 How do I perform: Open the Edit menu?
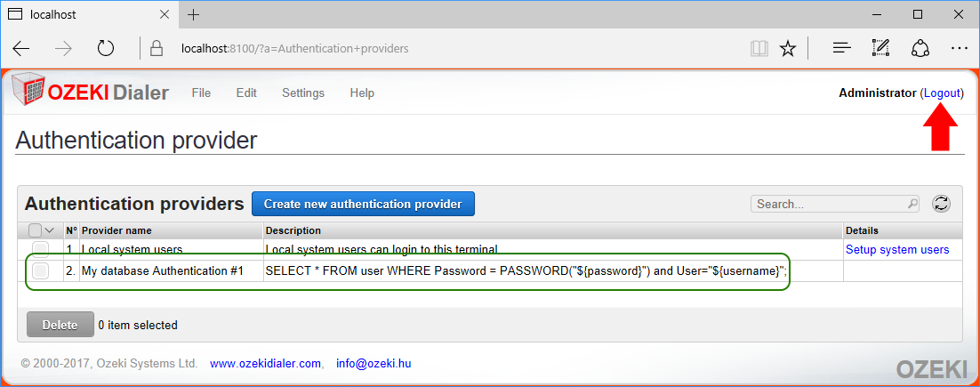pyautogui.click(x=246, y=93)
